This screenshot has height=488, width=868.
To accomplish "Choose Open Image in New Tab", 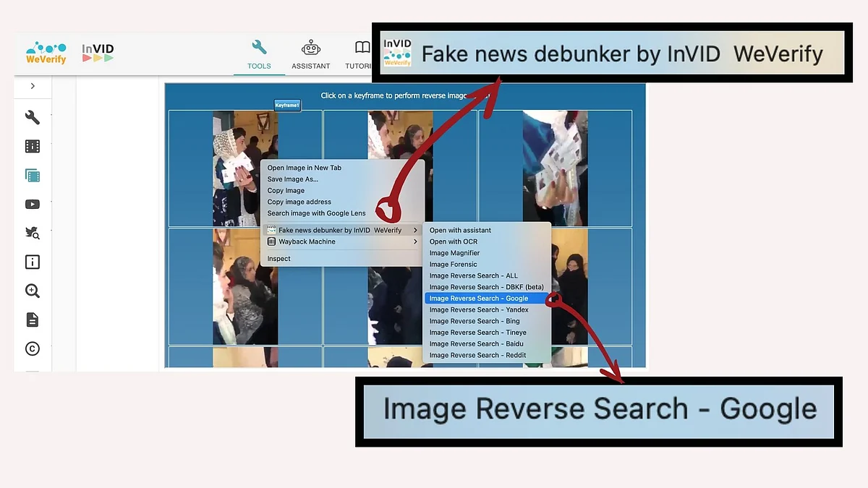I will [305, 168].
